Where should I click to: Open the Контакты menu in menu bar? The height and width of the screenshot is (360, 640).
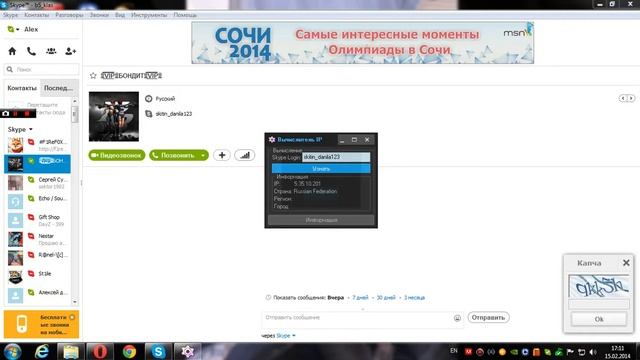[36, 15]
